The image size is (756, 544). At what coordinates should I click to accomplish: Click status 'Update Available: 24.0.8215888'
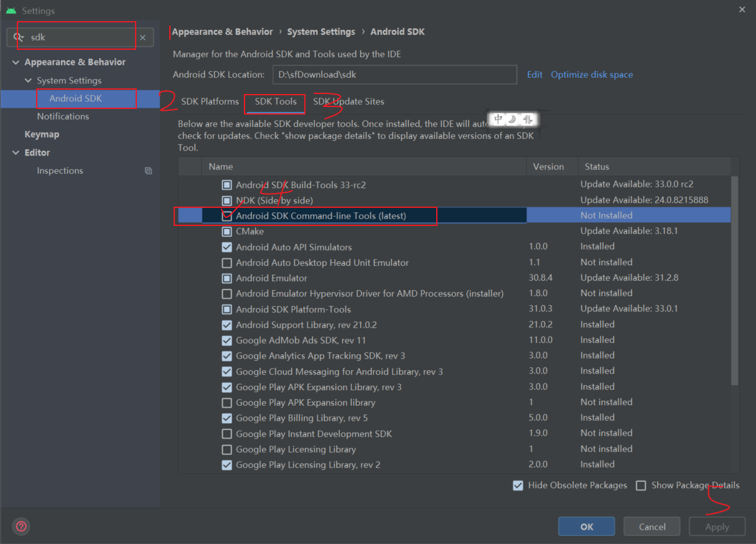tap(644, 200)
